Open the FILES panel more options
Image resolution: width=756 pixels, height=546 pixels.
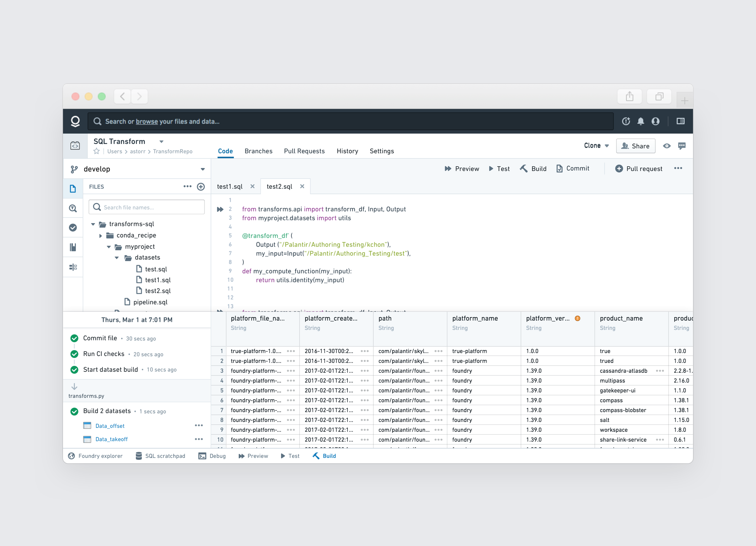187,186
